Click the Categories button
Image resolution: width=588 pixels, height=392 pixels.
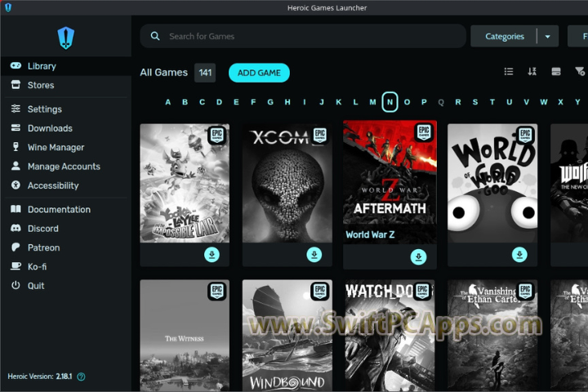click(x=505, y=37)
